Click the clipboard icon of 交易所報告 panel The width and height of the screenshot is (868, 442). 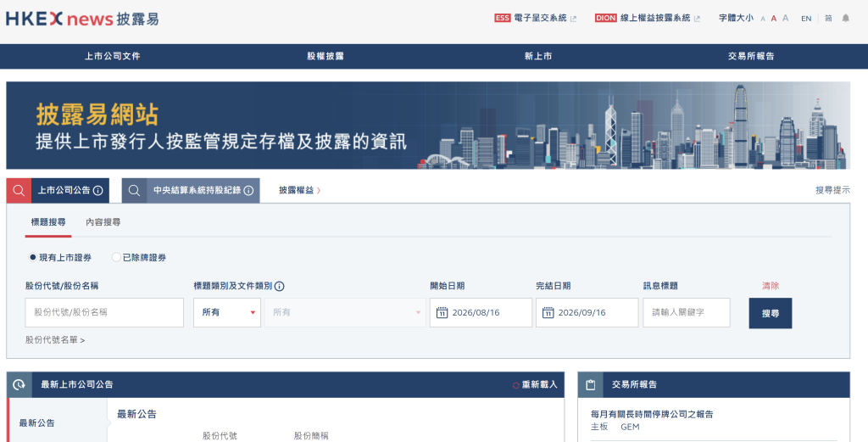coord(591,384)
